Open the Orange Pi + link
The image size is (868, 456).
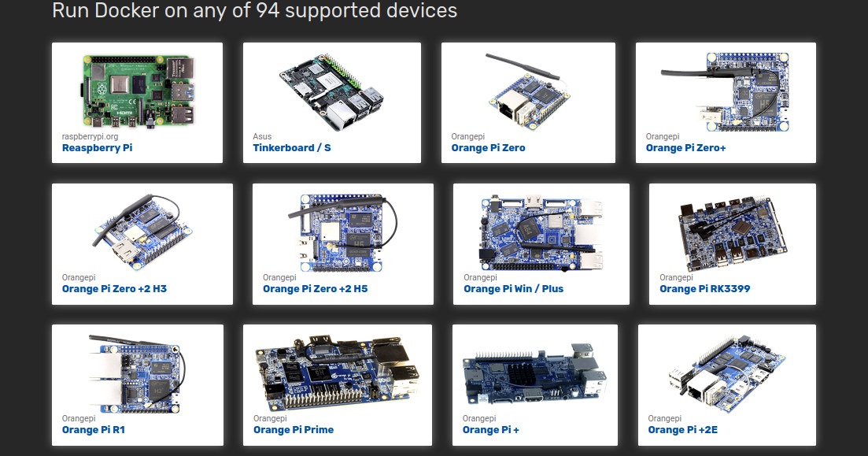491,429
